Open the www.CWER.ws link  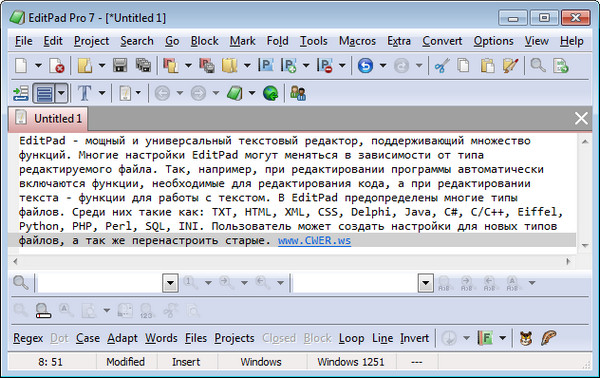pos(314,241)
